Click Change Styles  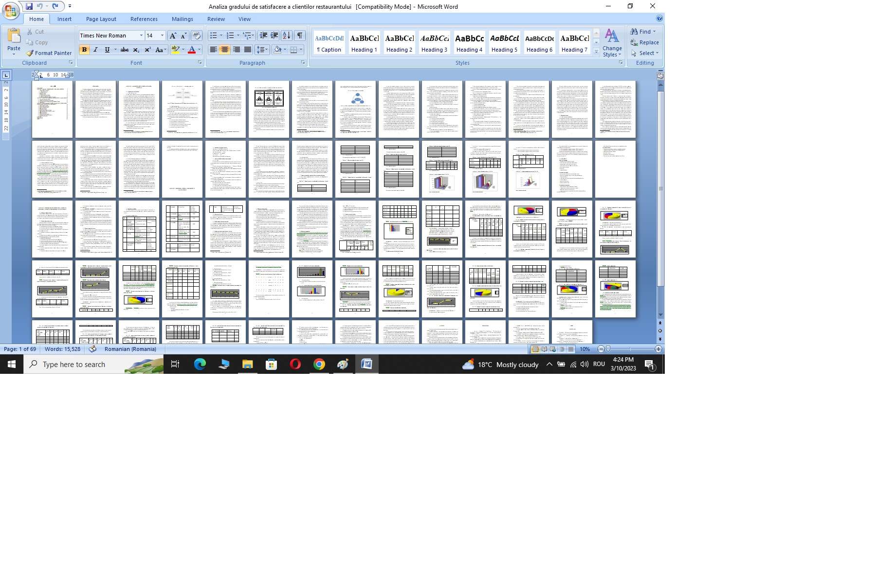coord(612,43)
